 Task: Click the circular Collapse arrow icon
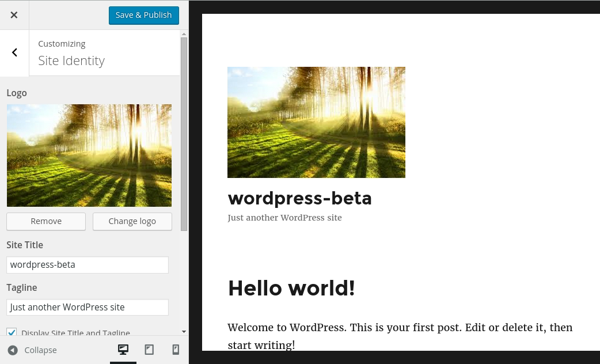(x=13, y=350)
